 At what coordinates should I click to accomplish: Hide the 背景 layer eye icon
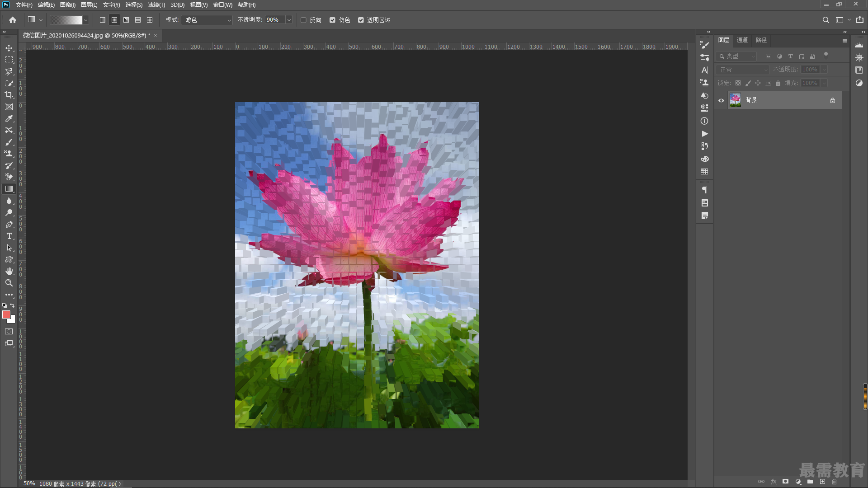[722, 100]
